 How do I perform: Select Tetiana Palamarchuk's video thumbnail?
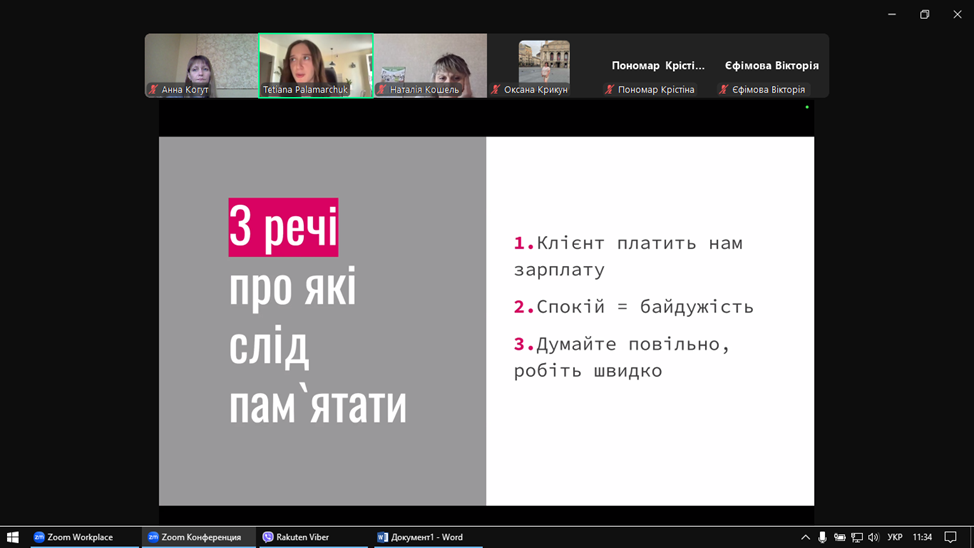[315, 62]
